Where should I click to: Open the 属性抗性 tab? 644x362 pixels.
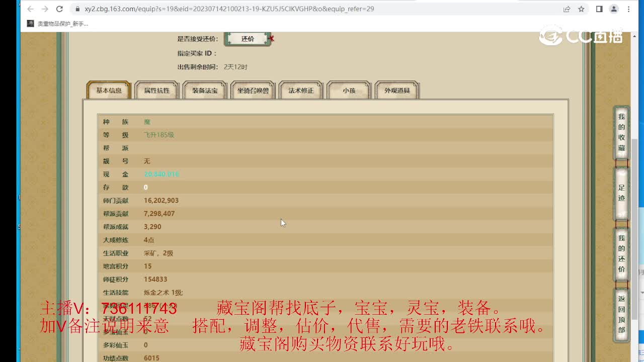pyautogui.click(x=157, y=90)
